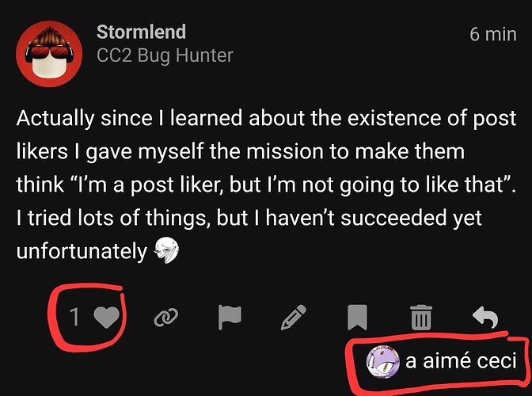Delete the post with the trash icon
This screenshot has width=532, height=396.
point(420,318)
